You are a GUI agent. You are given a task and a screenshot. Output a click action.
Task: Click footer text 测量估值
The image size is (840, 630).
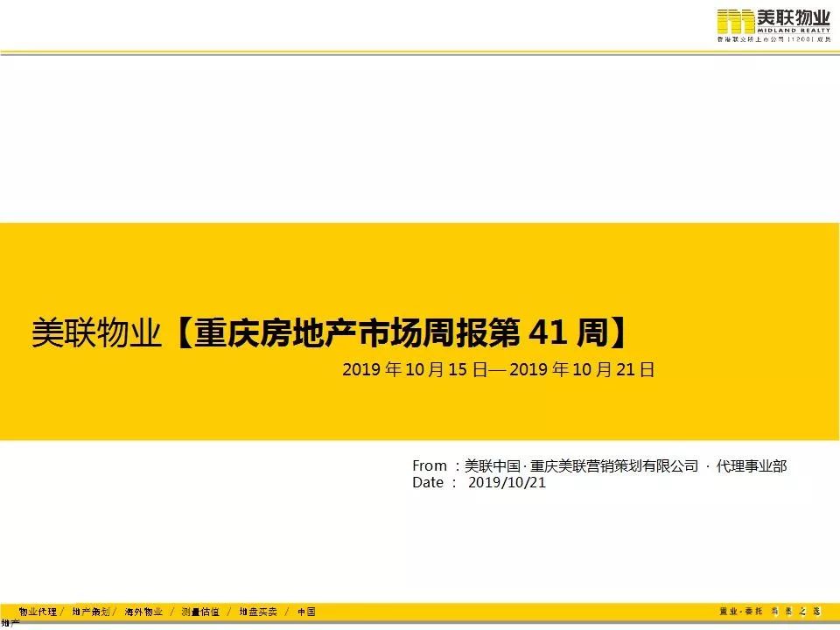pyautogui.click(x=200, y=612)
